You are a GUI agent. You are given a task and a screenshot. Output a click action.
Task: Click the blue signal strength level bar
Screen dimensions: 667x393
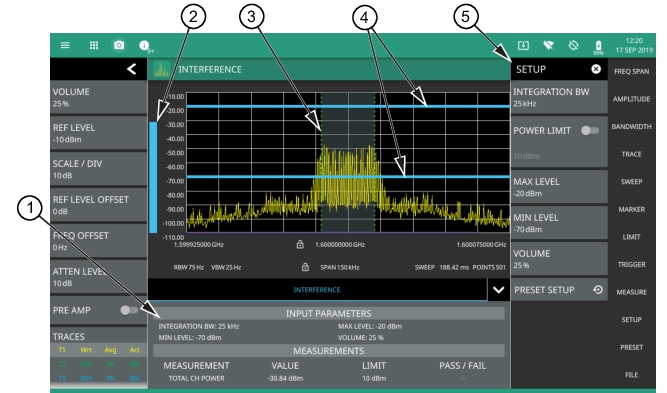tap(153, 177)
